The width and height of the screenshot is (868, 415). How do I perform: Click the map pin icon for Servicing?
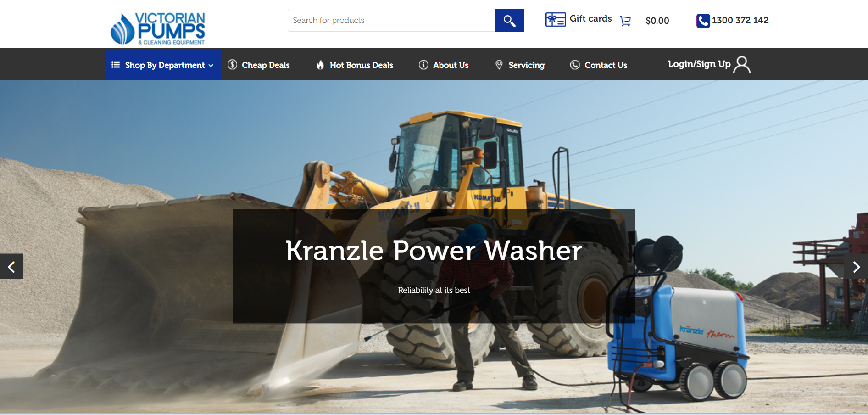499,65
